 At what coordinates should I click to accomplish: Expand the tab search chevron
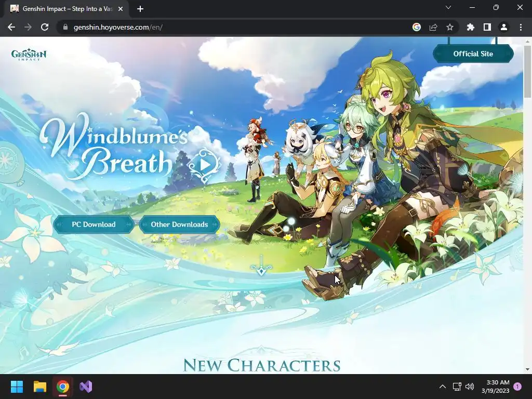click(448, 7)
